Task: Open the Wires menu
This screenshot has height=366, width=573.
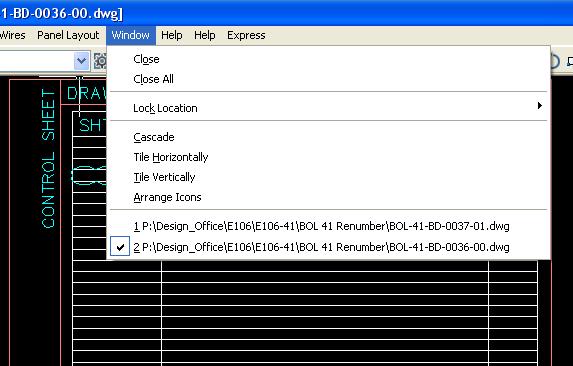Action: point(12,35)
